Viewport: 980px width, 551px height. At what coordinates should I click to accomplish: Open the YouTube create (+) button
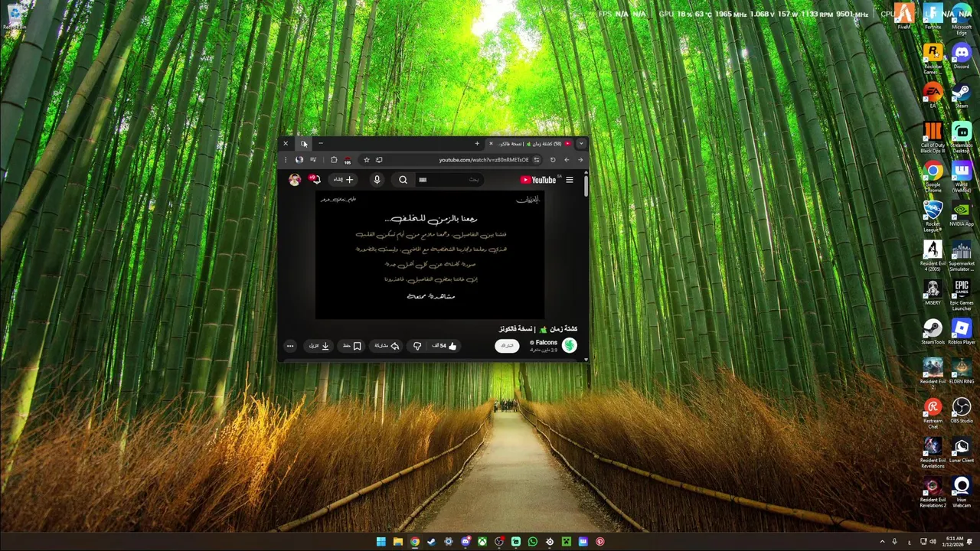coord(344,180)
